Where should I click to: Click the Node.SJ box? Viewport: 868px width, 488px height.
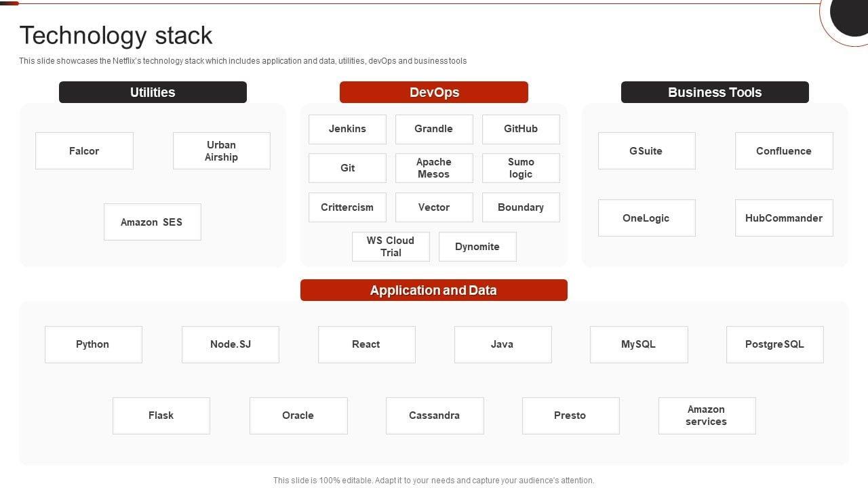[x=231, y=344]
